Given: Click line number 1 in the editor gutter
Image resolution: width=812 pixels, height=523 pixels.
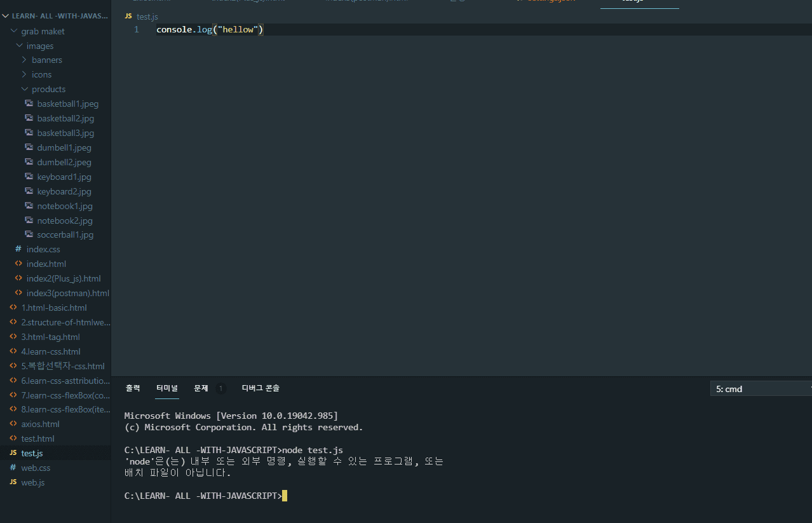Looking at the screenshot, I should click(x=137, y=30).
